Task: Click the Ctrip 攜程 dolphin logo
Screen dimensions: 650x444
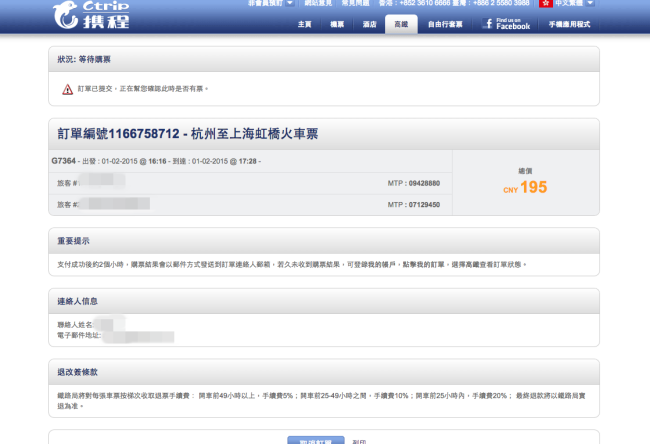Action: click(x=91, y=15)
